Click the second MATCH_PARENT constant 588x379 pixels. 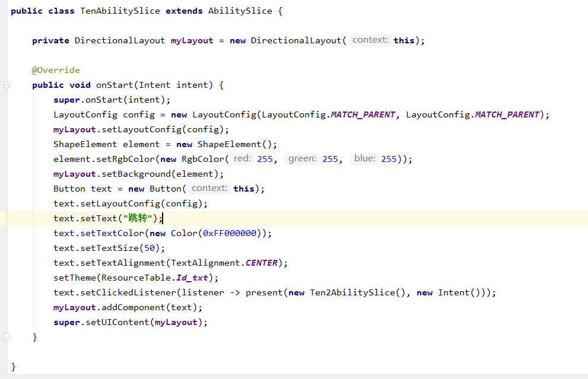[x=507, y=114]
